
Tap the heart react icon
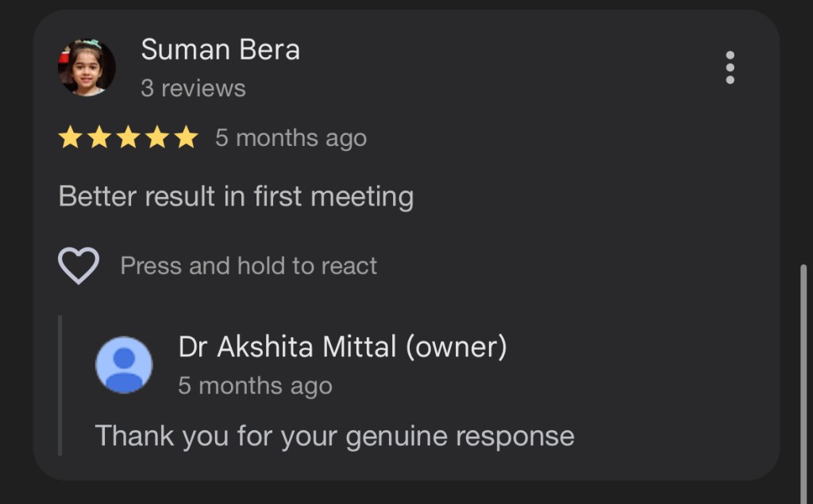(x=79, y=265)
